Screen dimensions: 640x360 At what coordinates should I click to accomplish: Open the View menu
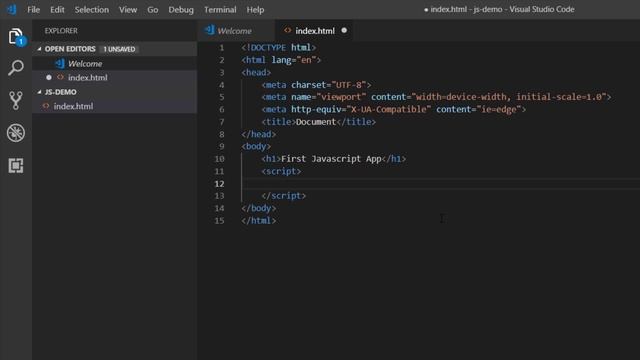pos(128,9)
